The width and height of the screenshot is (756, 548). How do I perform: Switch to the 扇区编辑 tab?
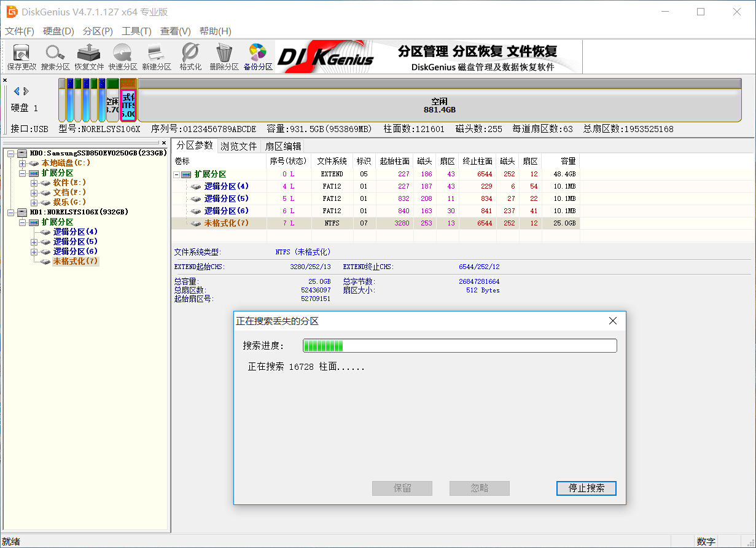(283, 146)
